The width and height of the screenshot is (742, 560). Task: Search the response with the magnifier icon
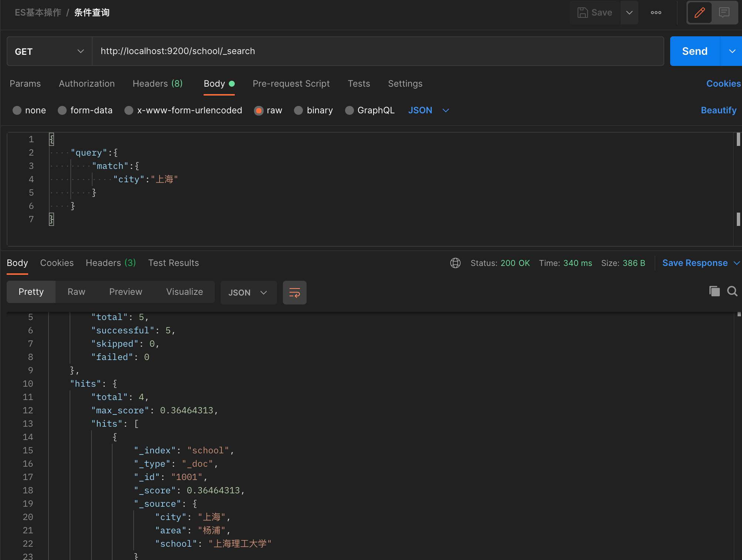(x=732, y=291)
